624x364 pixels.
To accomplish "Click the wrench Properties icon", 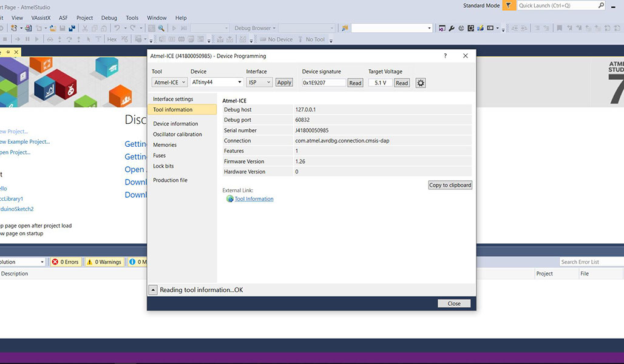I will click(x=452, y=29).
